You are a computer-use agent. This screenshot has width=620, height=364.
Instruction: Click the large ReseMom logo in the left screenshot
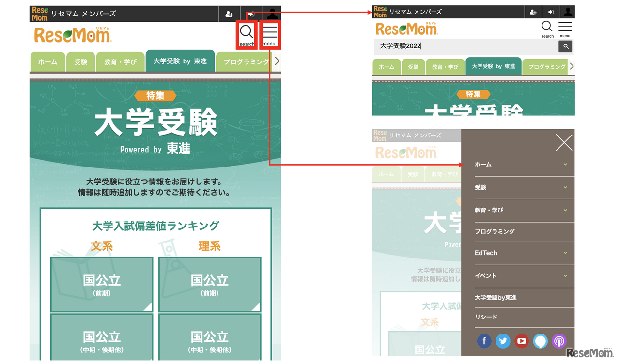[73, 34]
